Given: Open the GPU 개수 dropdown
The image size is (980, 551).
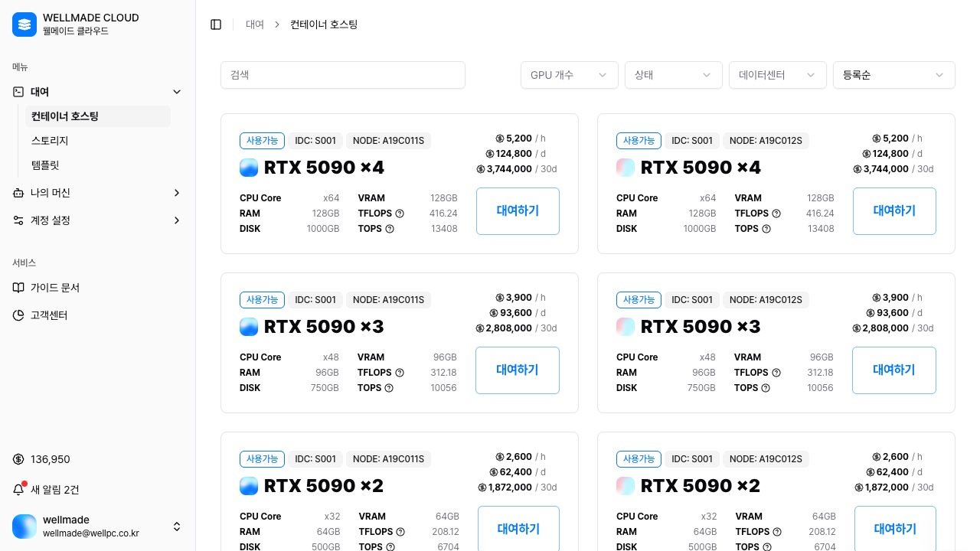Looking at the screenshot, I should pos(570,75).
